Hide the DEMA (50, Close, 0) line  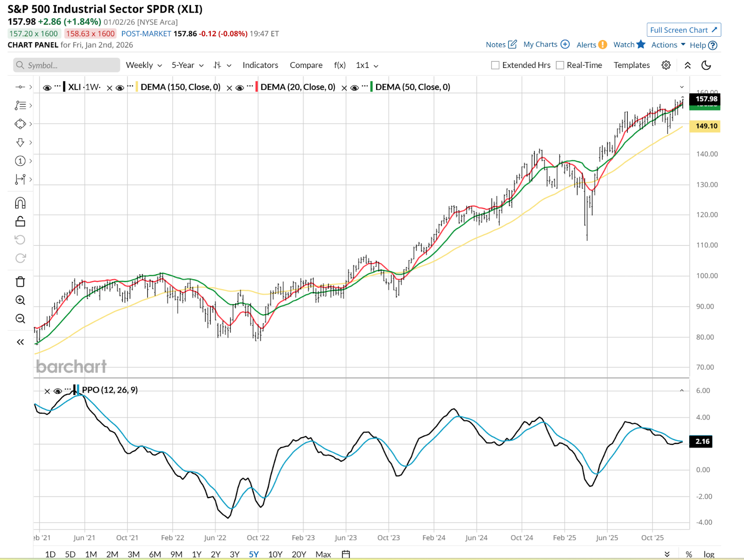(354, 88)
